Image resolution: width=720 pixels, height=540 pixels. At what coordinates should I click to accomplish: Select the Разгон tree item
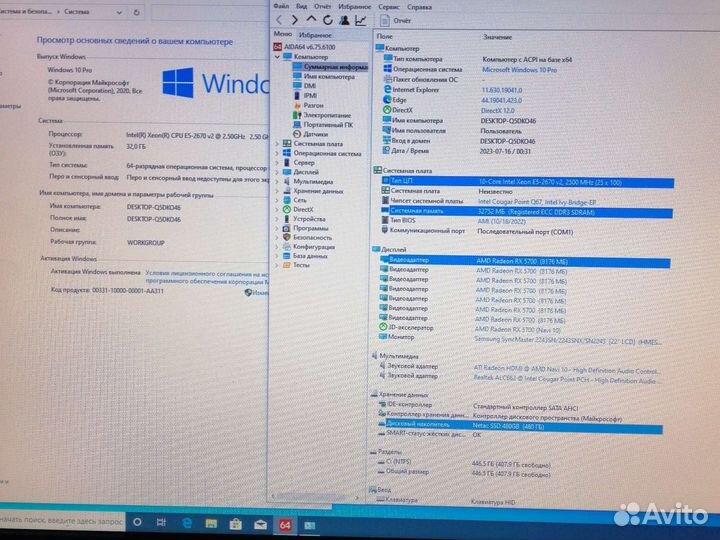point(308,105)
